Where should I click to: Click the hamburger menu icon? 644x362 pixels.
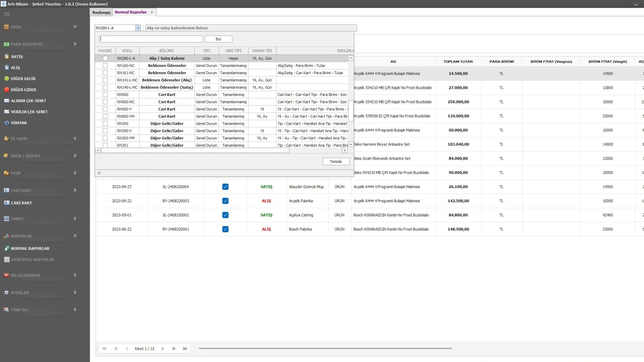point(7,14)
